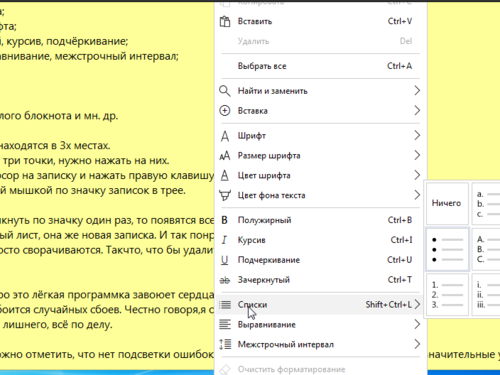The height and width of the screenshot is (375, 500).
Task: Click the note line ending лишнего, всё по делу
Action: point(57,324)
